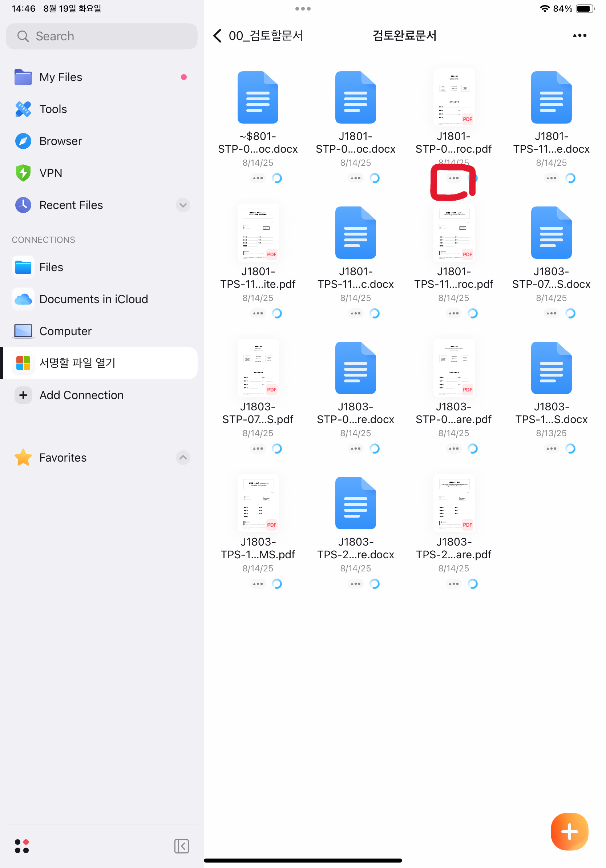
Task: Open the VPN shield item
Action: (50, 173)
